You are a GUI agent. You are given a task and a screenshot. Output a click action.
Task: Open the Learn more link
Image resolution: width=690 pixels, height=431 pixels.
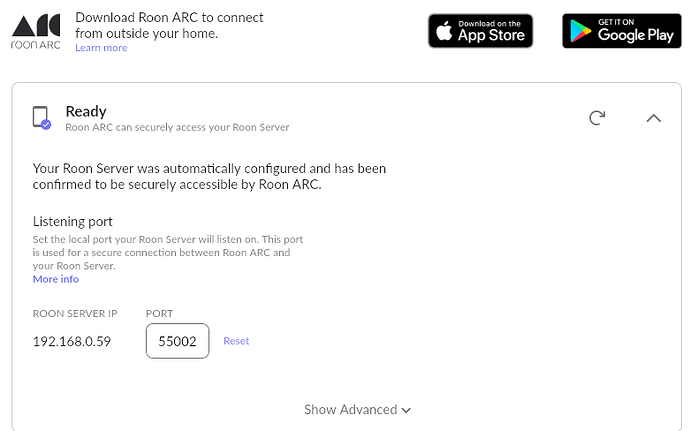coord(101,48)
